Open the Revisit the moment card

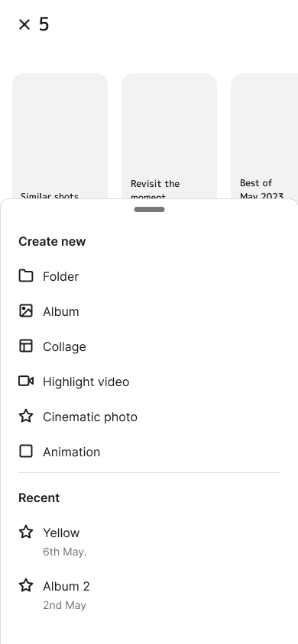(x=169, y=137)
